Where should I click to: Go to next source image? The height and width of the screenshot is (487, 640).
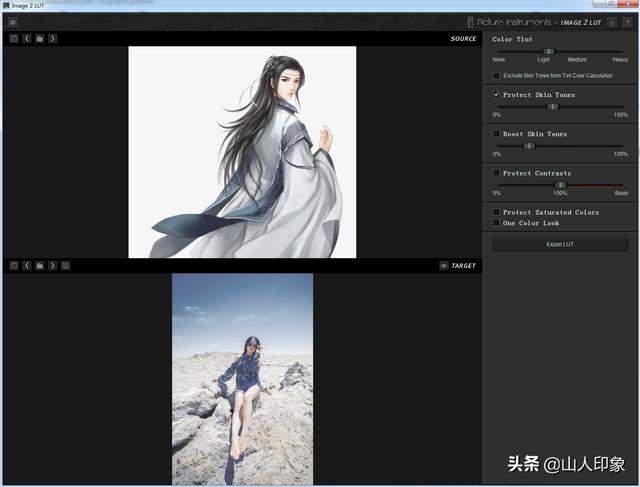point(52,39)
